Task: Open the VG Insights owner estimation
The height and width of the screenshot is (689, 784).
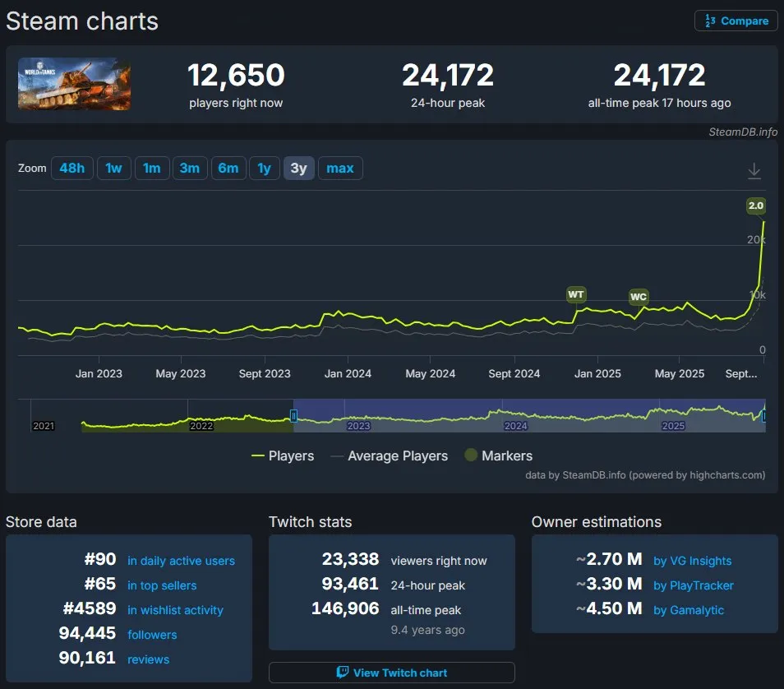Action: (x=693, y=561)
